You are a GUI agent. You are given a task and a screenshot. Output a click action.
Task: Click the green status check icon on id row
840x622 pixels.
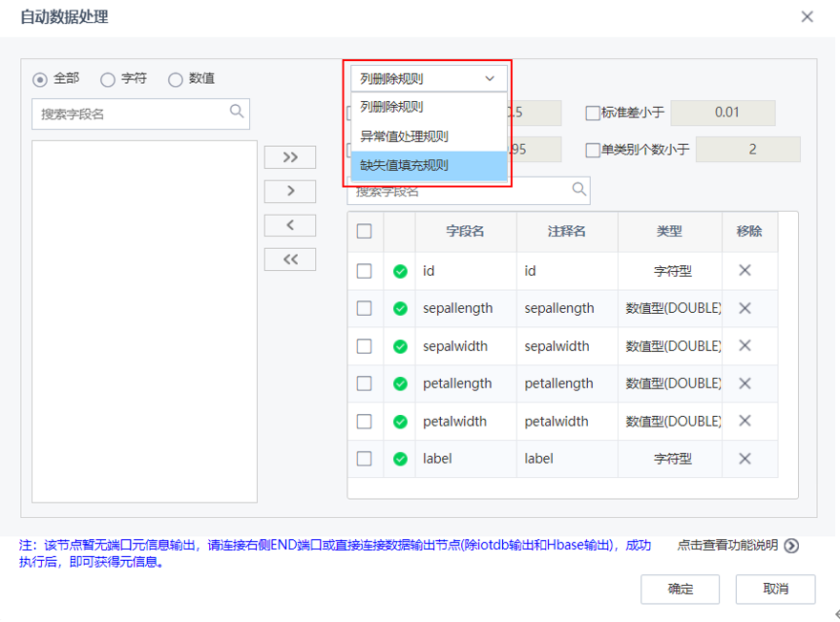400,271
